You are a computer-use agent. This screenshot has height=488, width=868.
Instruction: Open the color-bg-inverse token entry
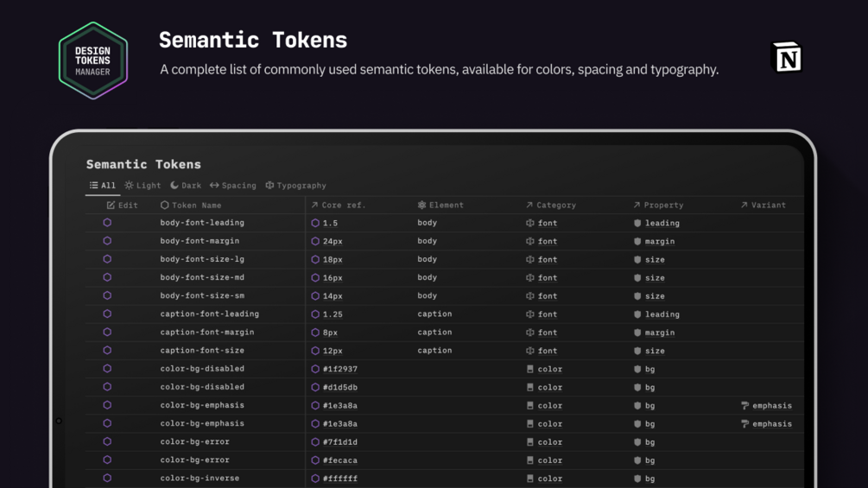click(200, 478)
